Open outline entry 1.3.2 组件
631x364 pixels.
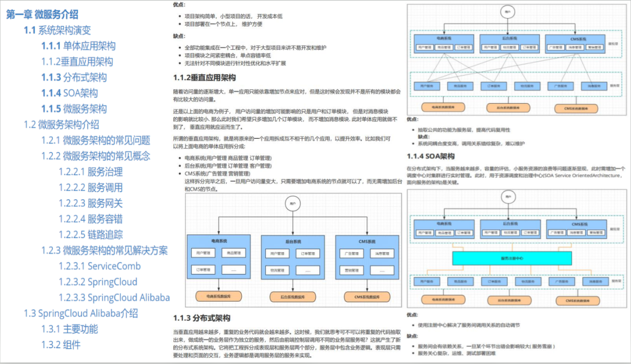(x=61, y=345)
